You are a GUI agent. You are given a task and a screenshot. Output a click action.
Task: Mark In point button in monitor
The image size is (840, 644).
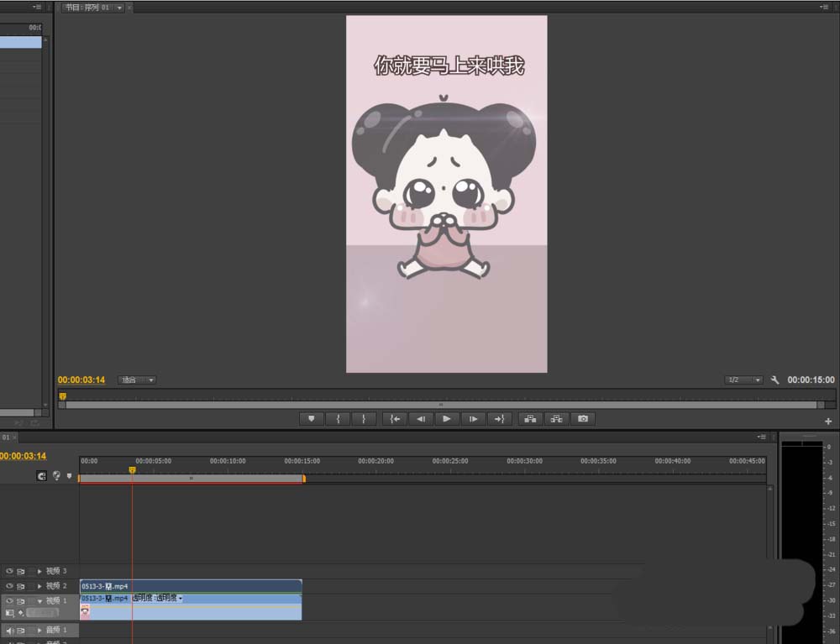click(338, 419)
